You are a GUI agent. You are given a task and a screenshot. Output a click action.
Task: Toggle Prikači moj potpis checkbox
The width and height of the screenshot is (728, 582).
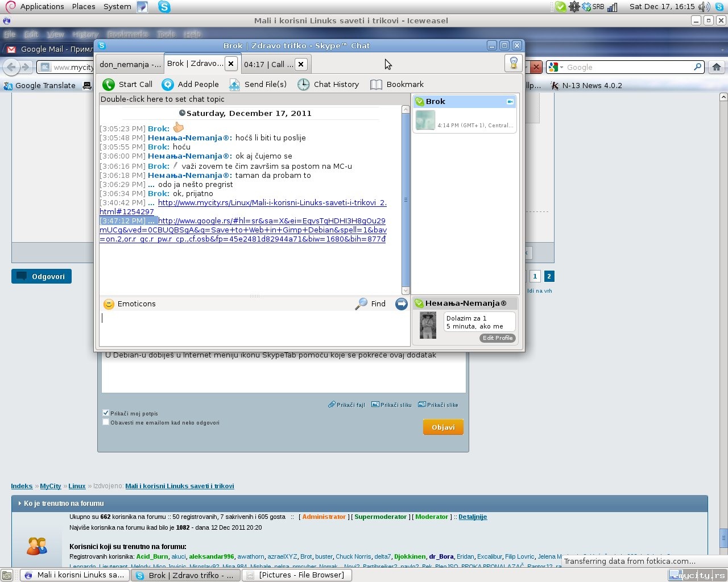(106, 413)
